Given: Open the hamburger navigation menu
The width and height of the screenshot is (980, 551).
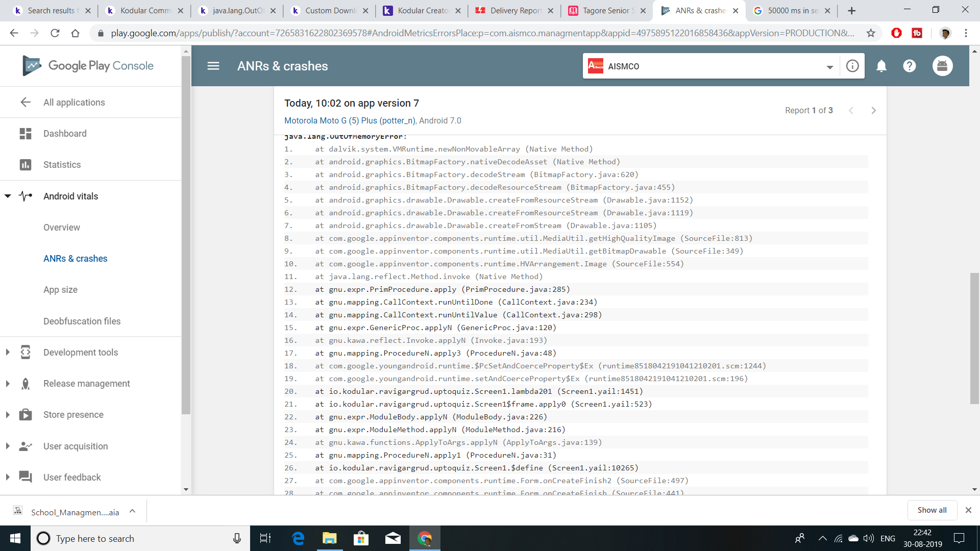Looking at the screenshot, I should point(213,66).
